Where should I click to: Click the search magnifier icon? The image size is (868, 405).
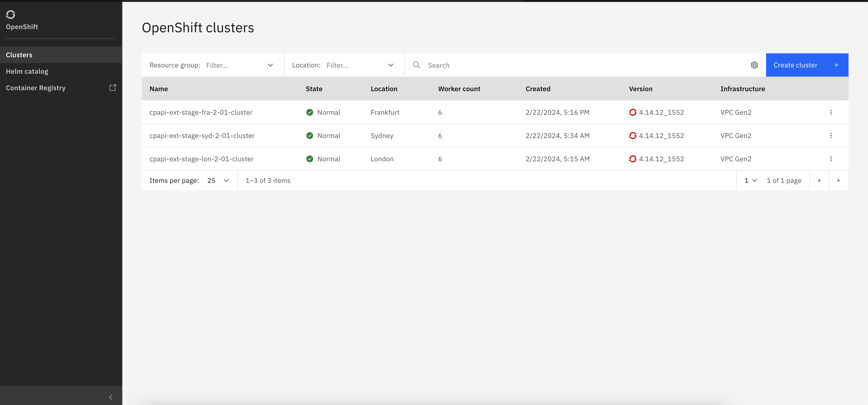tap(416, 65)
